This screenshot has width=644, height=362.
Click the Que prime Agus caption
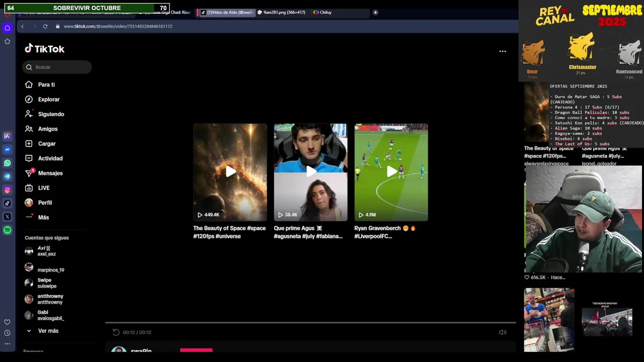309,232
